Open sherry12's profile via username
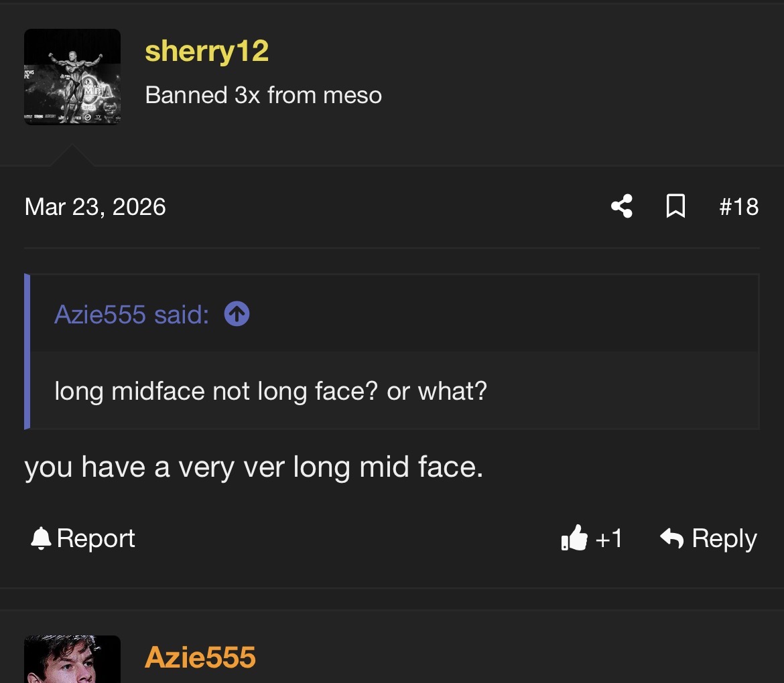Viewport: 784px width, 683px height. [206, 51]
